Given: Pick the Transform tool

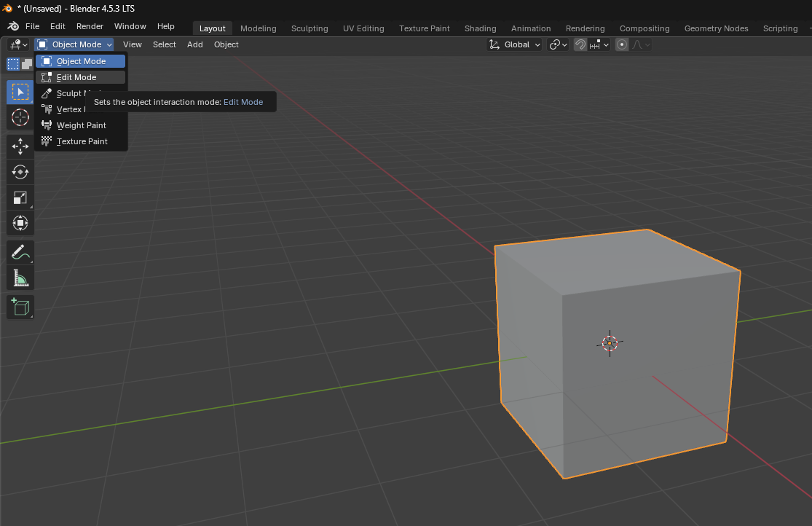Looking at the screenshot, I should point(20,222).
